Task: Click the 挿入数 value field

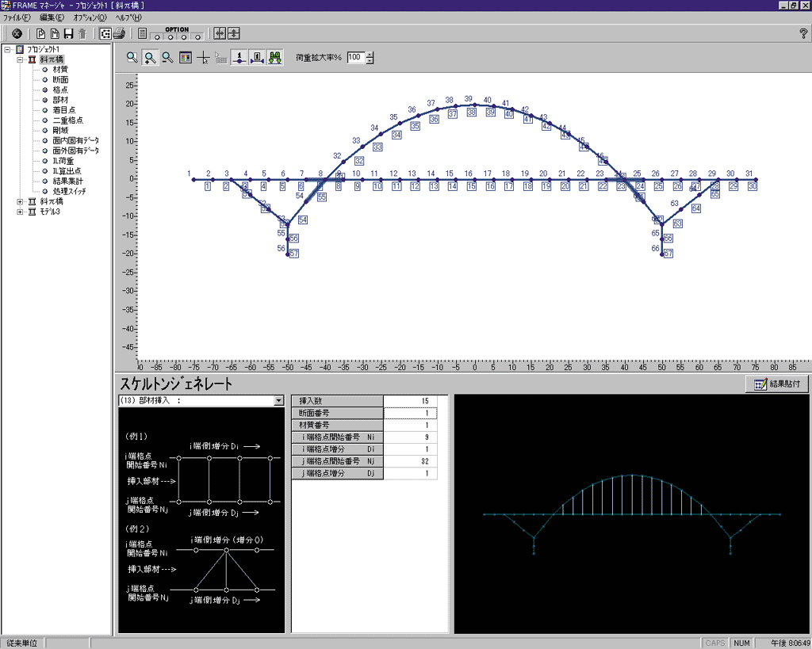Action: coord(410,401)
